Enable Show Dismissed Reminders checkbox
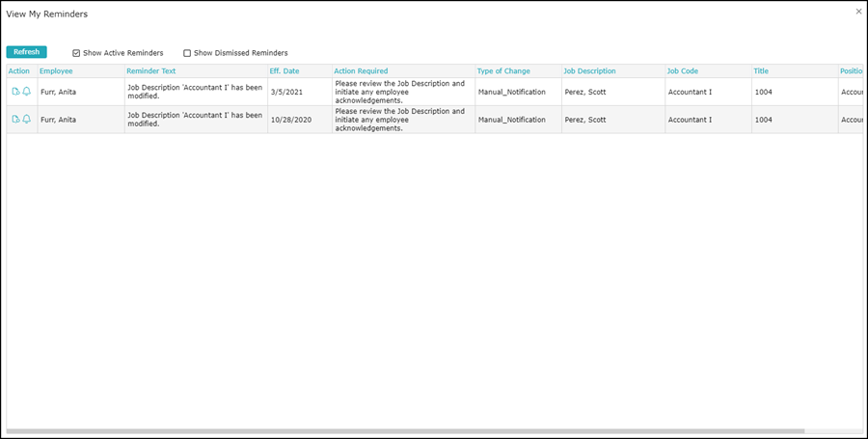This screenshot has width=868, height=439. pyautogui.click(x=187, y=53)
